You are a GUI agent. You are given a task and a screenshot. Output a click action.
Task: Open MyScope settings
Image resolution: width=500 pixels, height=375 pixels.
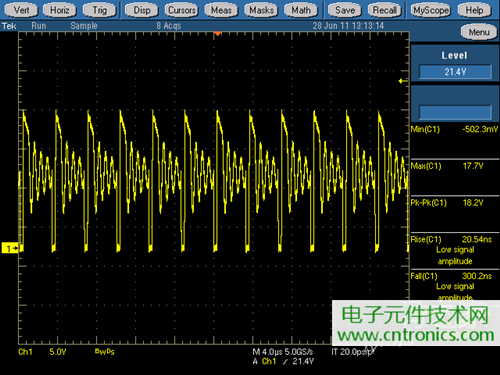pyautogui.click(x=431, y=10)
